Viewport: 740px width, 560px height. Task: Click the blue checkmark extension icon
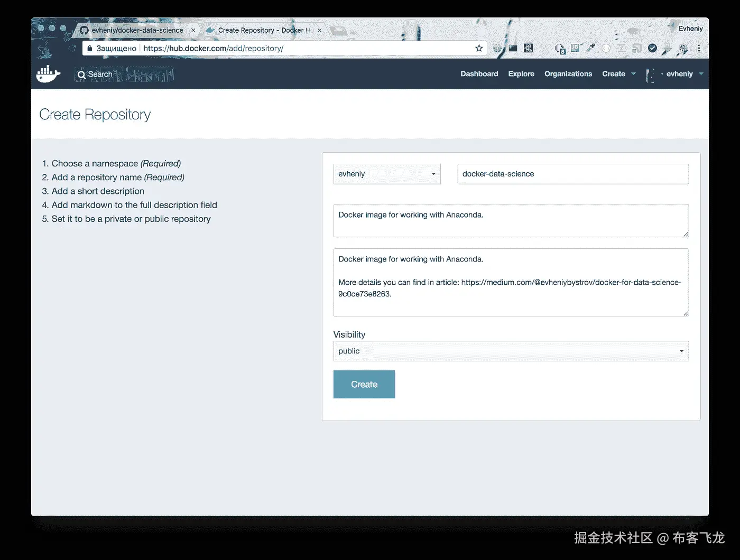pyautogui.click(x=652, y=48)
